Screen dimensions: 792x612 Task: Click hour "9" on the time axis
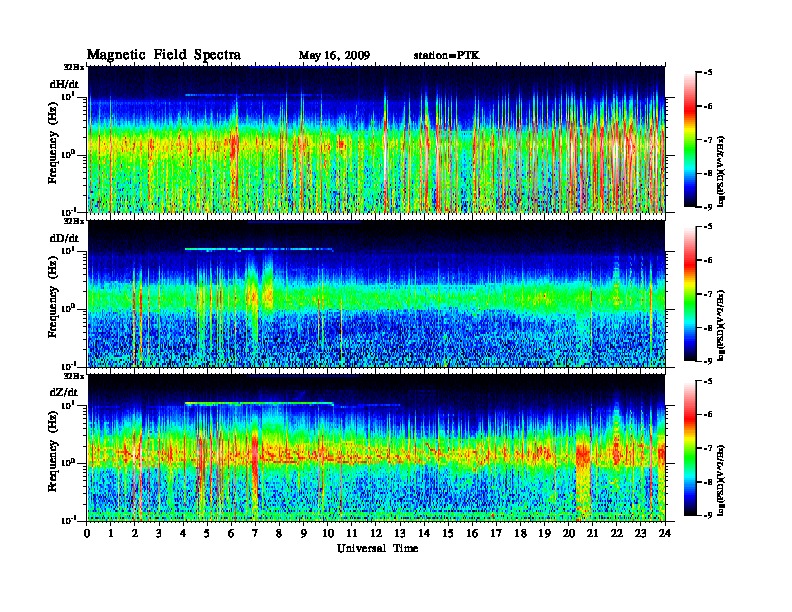[304, 533]
